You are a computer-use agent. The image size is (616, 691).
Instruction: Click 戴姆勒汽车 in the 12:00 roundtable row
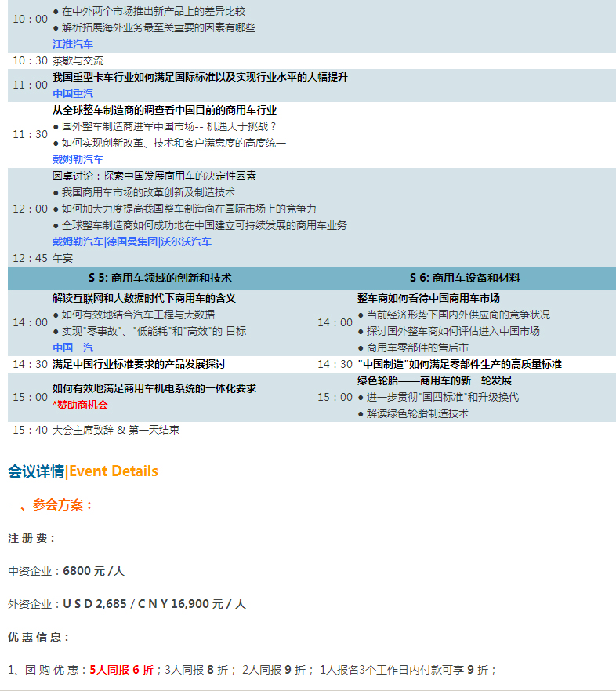click(x=78, y=242)
